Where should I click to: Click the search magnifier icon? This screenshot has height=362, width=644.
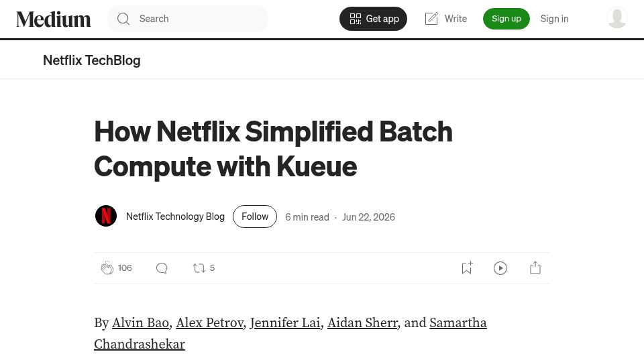pyautogui.click(x=123, y=19)
